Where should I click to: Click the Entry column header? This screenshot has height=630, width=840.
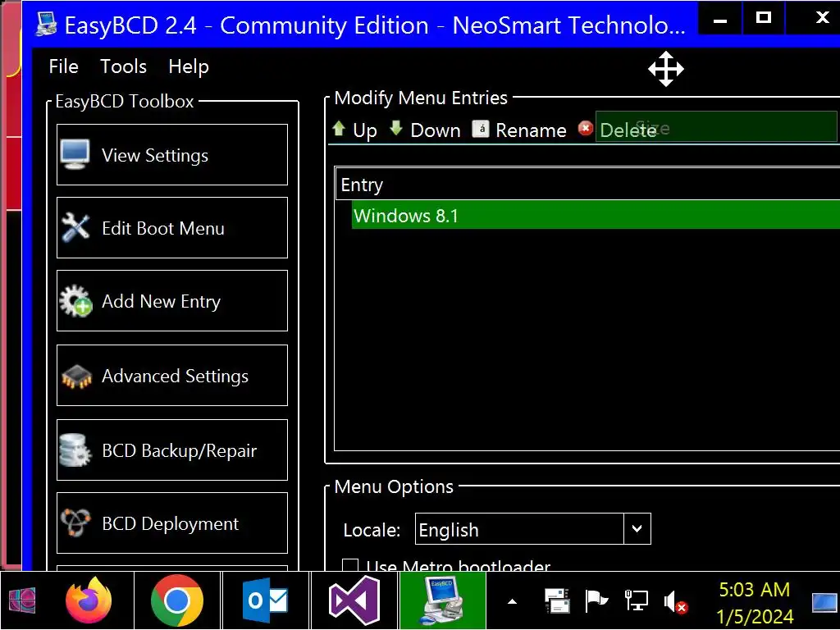(587, 185)
